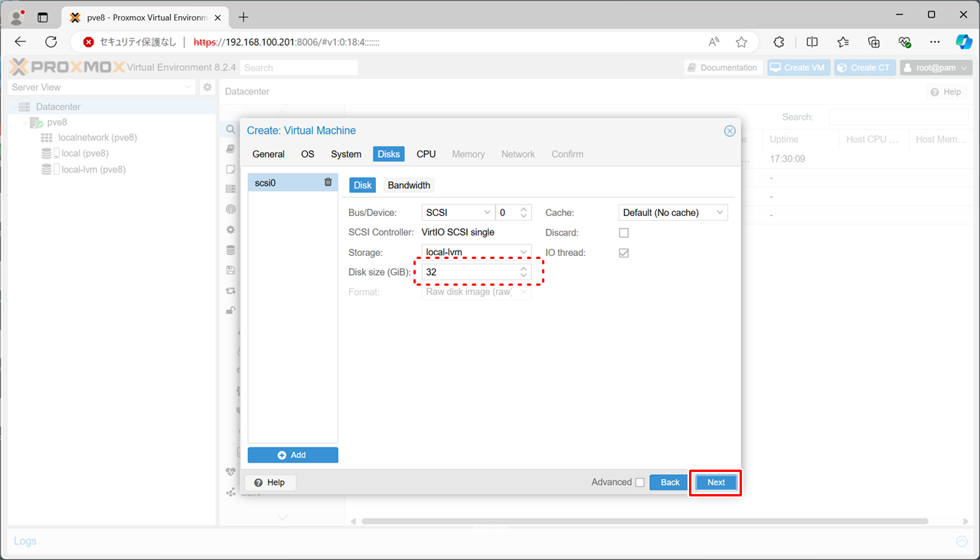Enable the Discard checkbox

point(624,233)
